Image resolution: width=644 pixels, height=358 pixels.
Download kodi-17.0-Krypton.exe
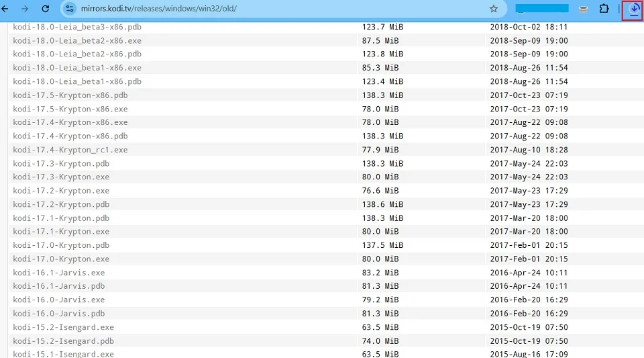pyautogui.click(x=61, y=259)
